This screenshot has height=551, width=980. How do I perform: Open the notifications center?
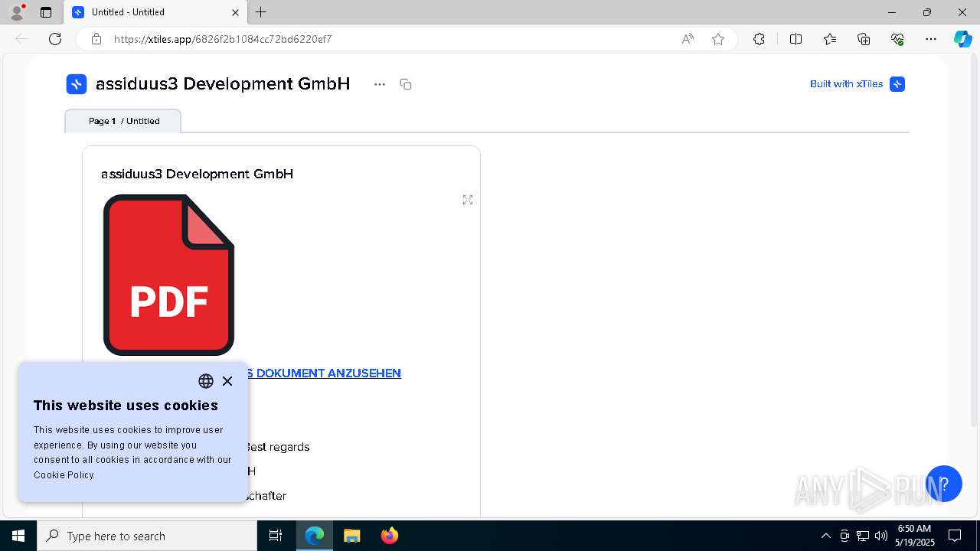point(955,536)
